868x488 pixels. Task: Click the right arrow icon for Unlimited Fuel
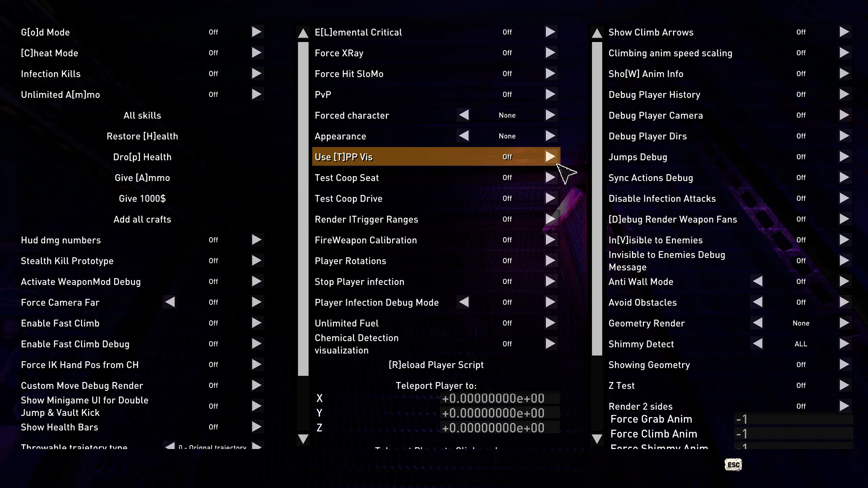tap(549, 322)
